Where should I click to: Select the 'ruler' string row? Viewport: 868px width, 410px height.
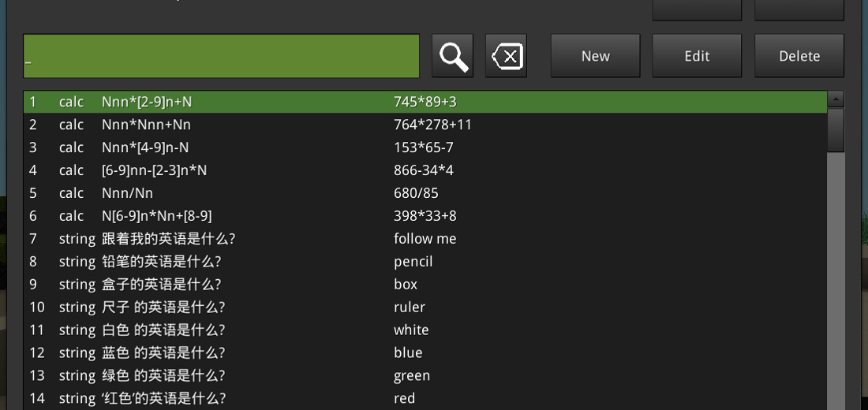click(x=410, y=307)
